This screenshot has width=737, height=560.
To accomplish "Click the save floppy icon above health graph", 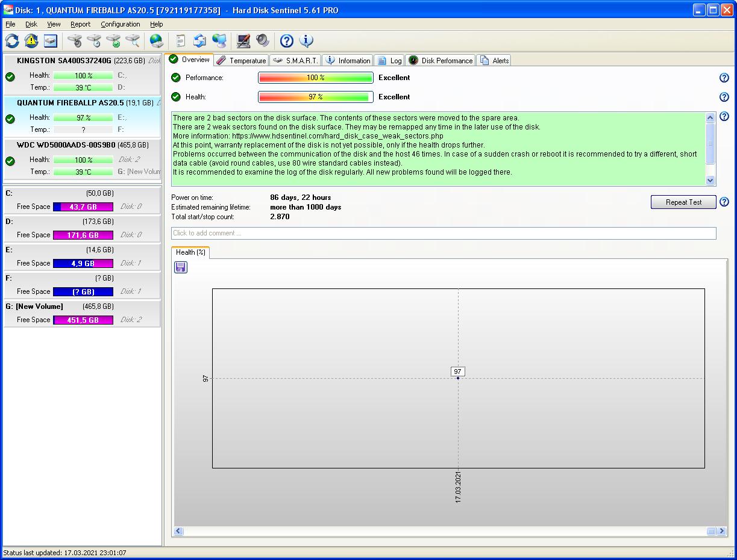I will click(181, 267).
